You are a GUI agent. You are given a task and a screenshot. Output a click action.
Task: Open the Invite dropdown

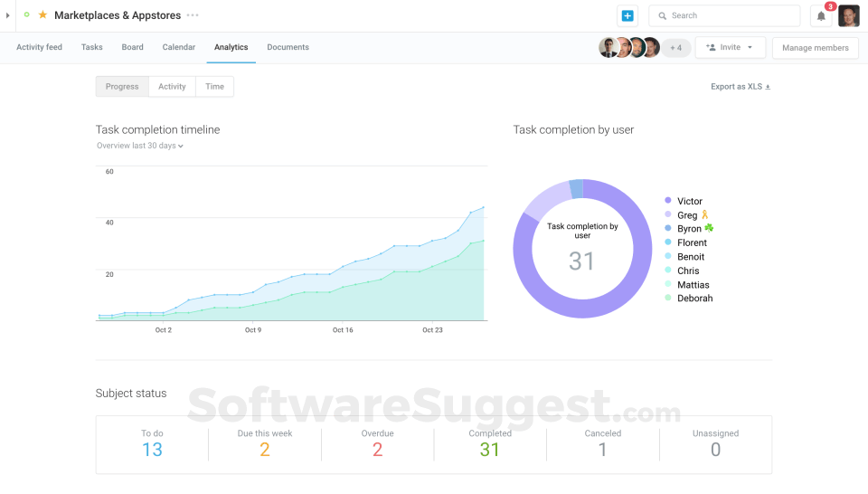click(x=730, y=48)
